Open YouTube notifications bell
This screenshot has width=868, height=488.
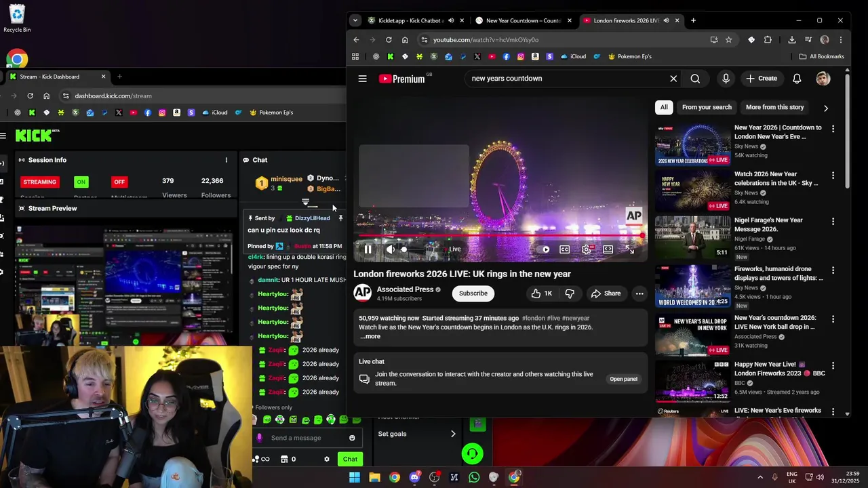coord(797,79)
